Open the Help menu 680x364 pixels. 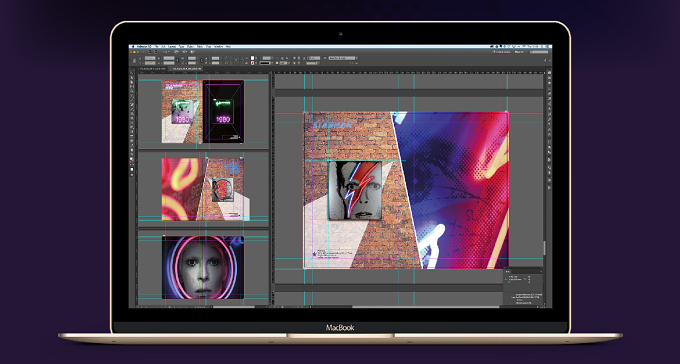tap(228, 46)
